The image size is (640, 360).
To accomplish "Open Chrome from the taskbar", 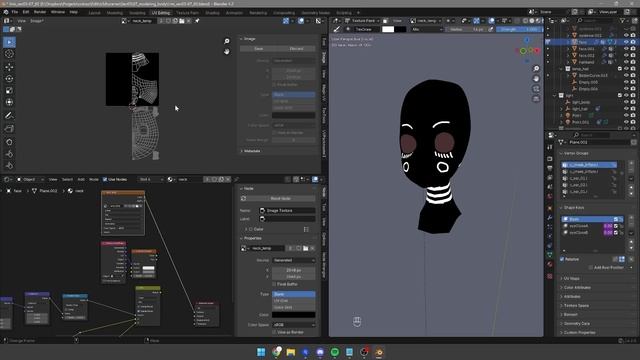I will (x=276, y=352).
